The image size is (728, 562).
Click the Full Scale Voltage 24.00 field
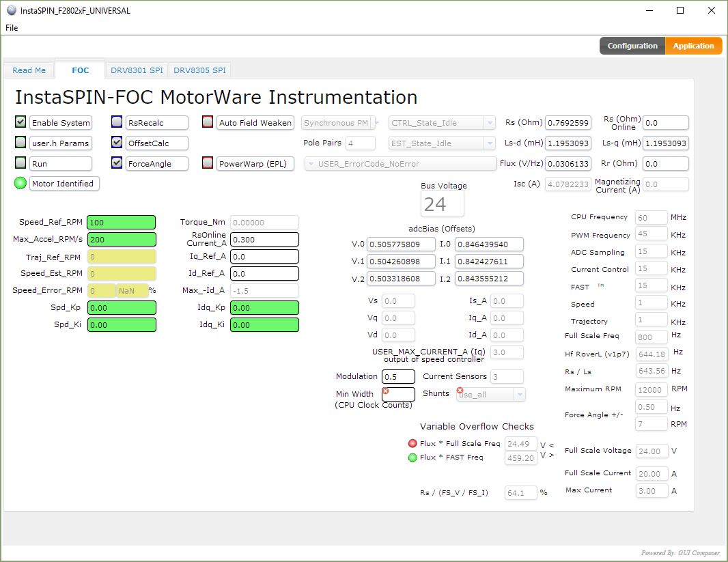(x=652, y=451)
